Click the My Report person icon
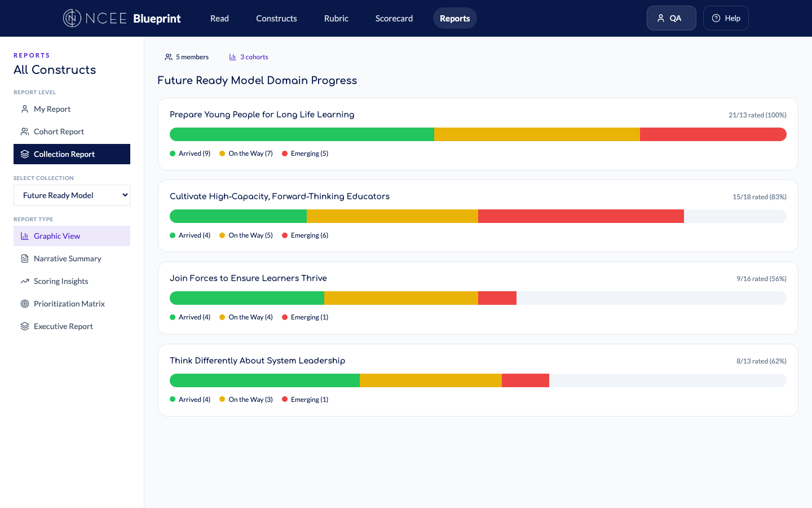The width and height of the screenshot is (812, 508). click(25, 109)
